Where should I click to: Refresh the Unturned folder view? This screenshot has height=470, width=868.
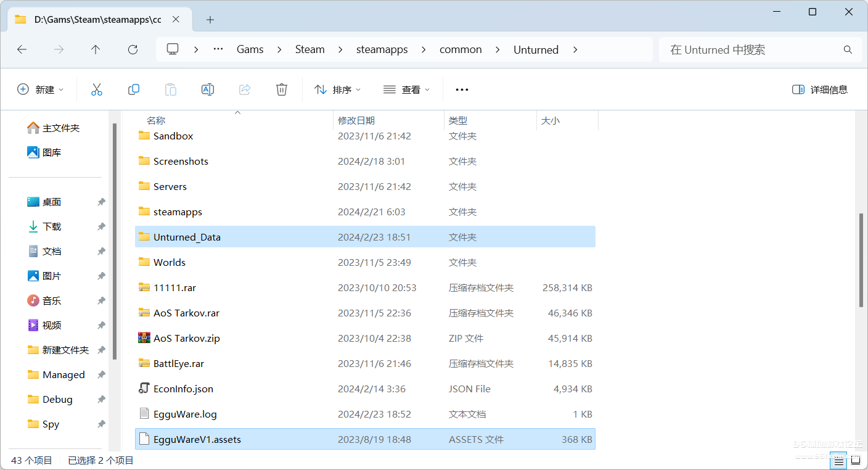coord(133,50)
